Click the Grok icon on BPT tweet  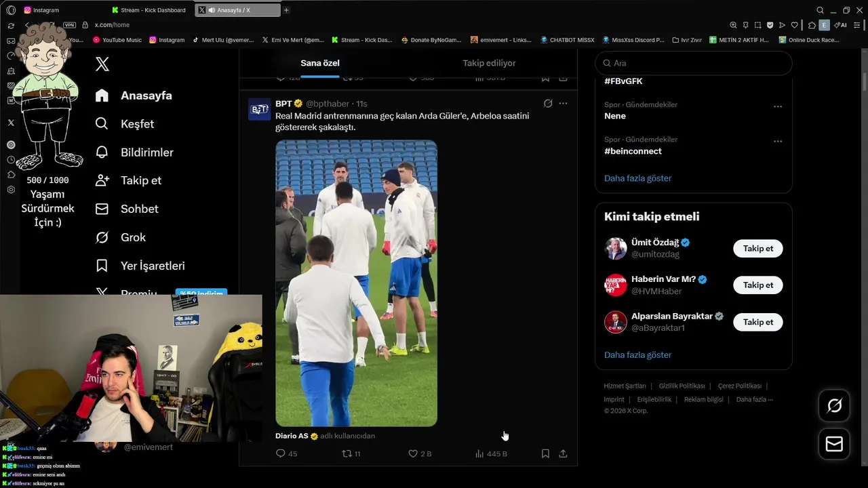[x=548, y=104]
